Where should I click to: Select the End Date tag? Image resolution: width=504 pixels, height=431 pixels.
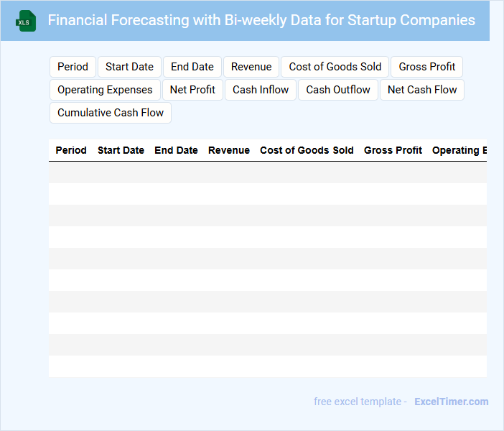pos(192,67)
